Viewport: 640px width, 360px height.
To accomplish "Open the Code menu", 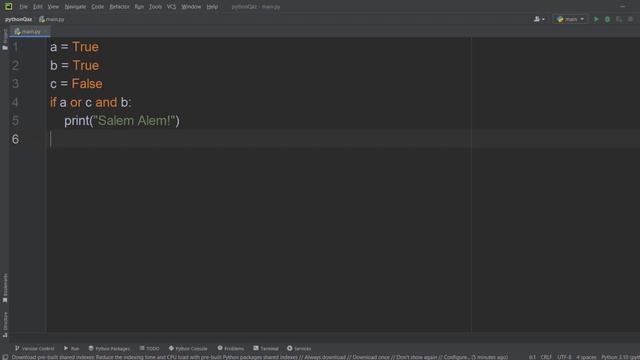I will (x=98, y=7).
